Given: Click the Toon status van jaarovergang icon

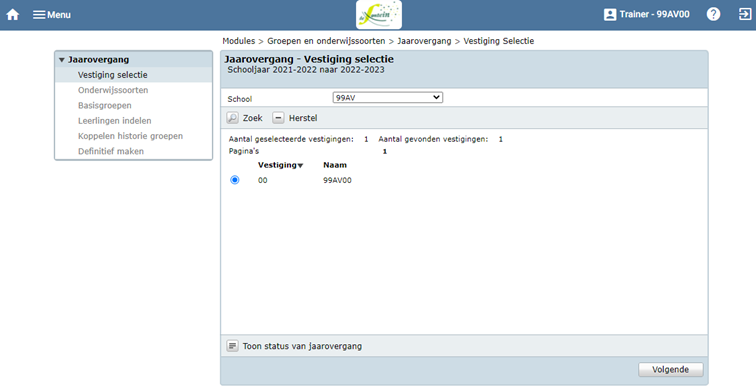Looking at the screenshot, I should click(232, 346).
